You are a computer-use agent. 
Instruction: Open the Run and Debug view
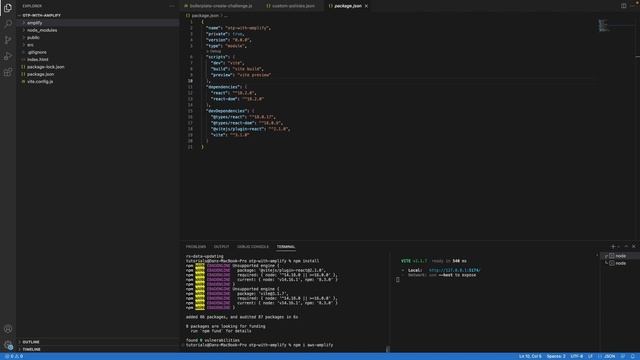click(8, 56)
